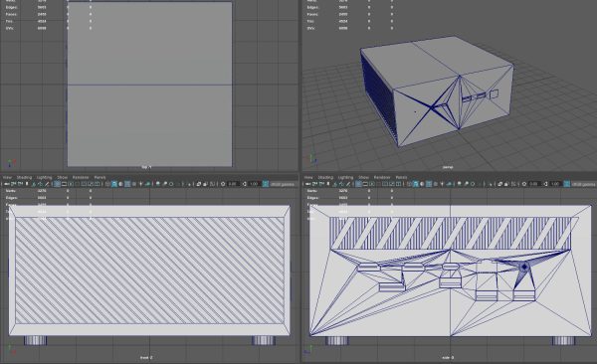The height and width of the screenshot is (364, 597).
Task: Open Camera Attributes from front panel toolbar
Action: click(20, 184)
